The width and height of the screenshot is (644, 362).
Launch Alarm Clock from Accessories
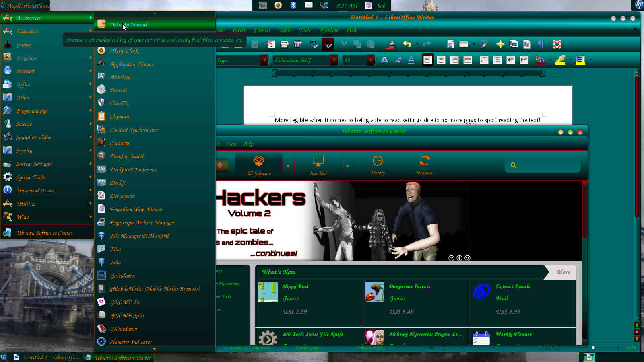(155, 51)
